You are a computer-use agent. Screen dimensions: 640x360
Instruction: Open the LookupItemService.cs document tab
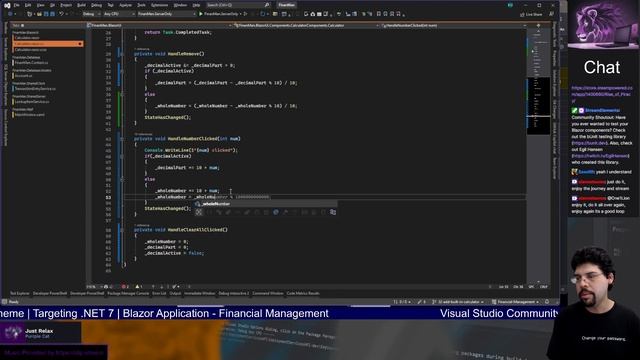(32, 102)
